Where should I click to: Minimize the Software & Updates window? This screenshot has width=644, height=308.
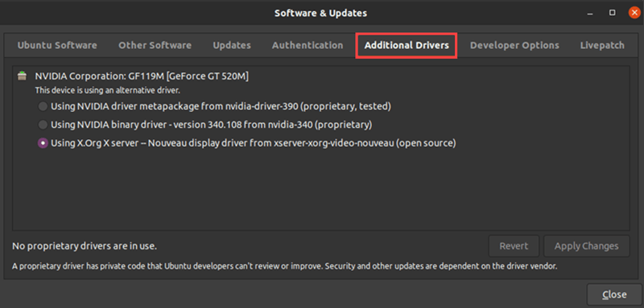[x=590, y=13]
